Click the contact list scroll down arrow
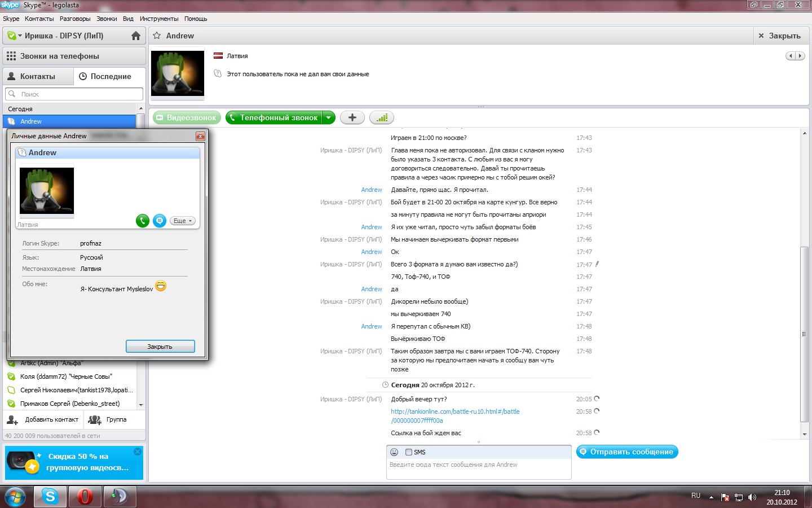Screen dimensions: 812x508 (141, 405)
